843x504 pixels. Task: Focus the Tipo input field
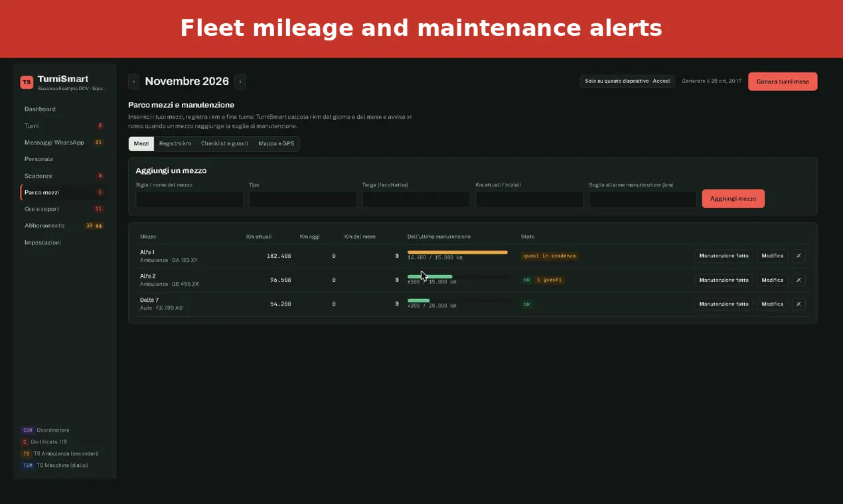[303, 200]
